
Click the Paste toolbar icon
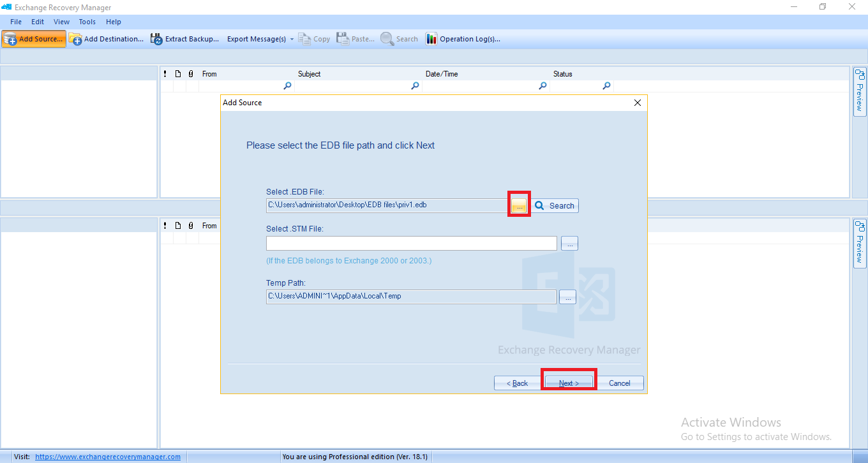pyautogui.click(x=343, y=39)
